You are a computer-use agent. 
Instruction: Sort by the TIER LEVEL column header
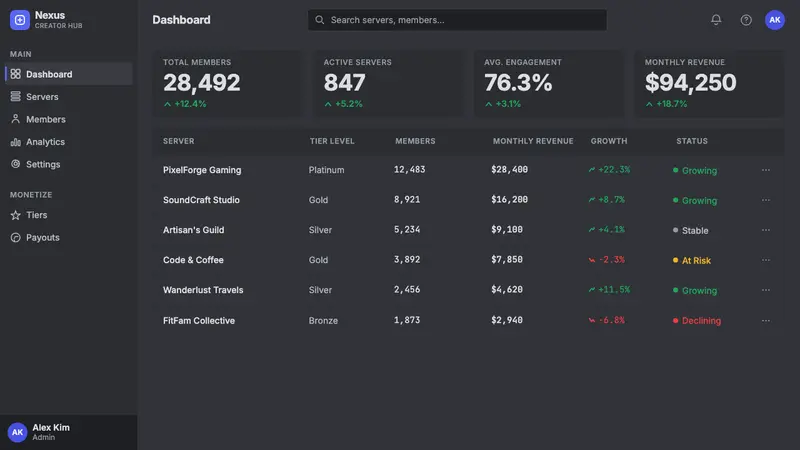pos(332,141)
